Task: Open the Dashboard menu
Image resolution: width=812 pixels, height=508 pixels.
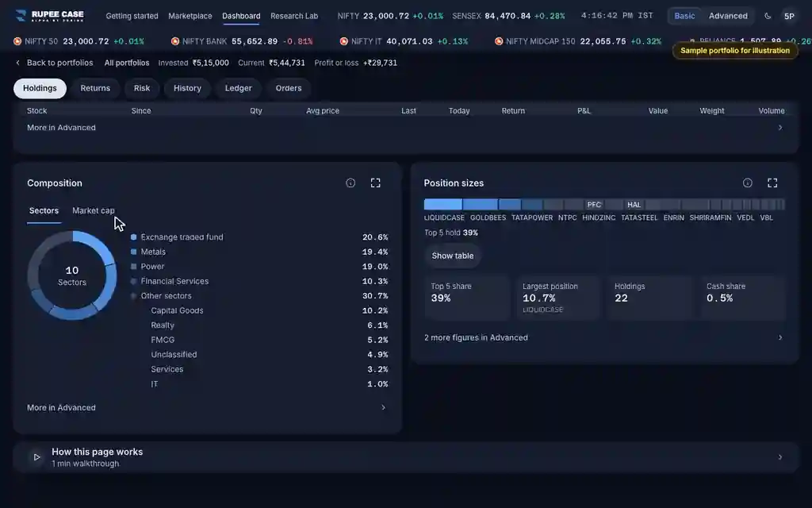Action: (241, 16)
